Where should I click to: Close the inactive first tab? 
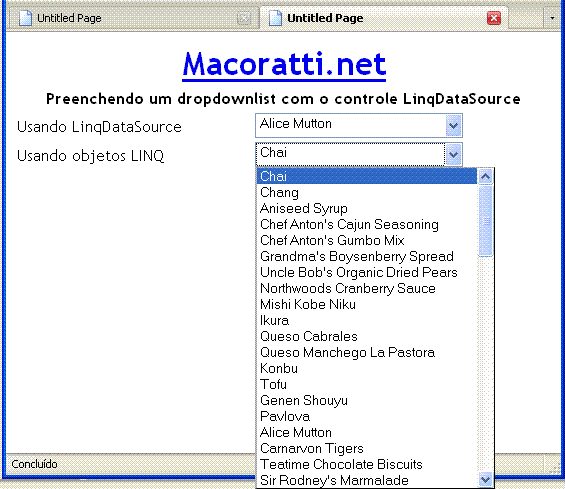coord(244,18)
